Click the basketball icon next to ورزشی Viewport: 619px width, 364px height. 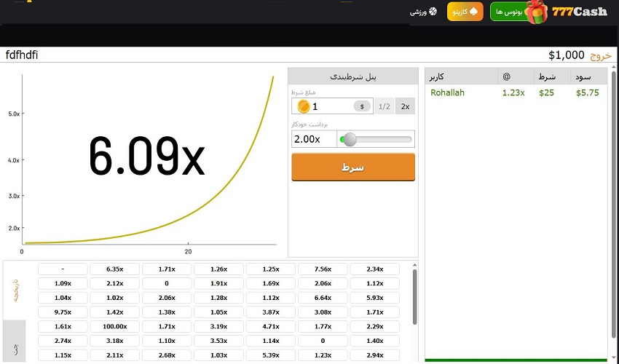pyautogui.click(x=433, y=12)
